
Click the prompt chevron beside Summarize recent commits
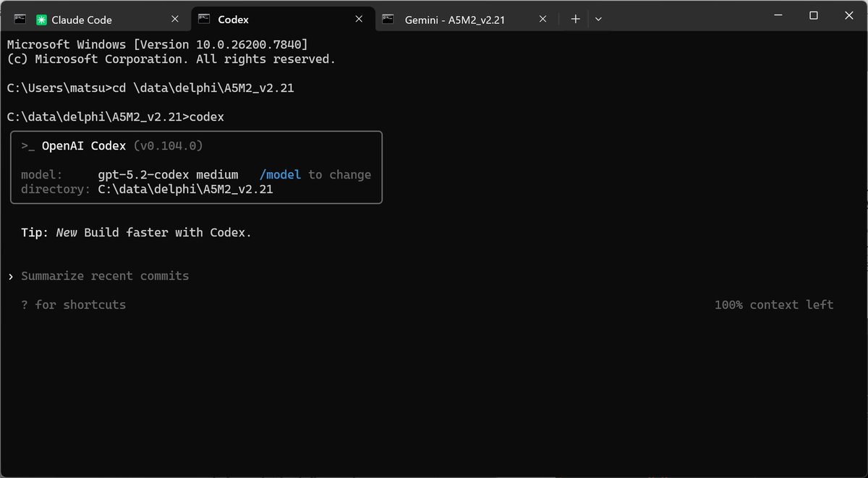(10, 276)
